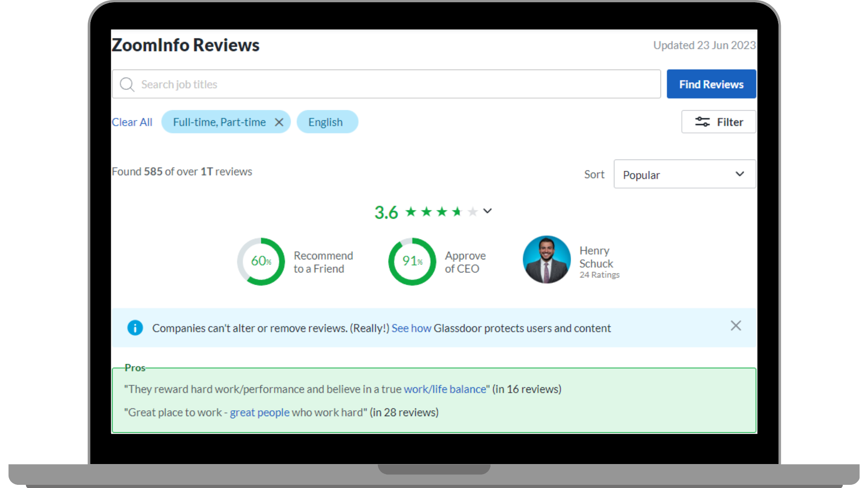
Task: Expand the 3.6 rating breakdown chevron
Action: point(487,211)
